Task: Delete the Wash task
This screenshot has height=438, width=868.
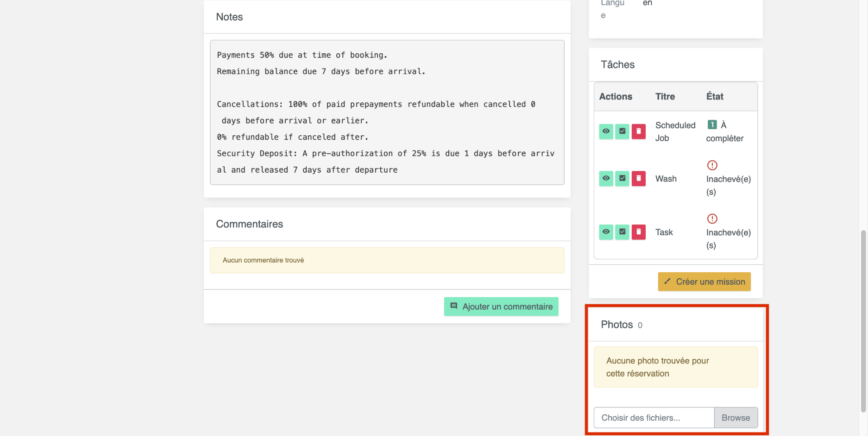Action: pyautogui.click(x=638, y=178)
